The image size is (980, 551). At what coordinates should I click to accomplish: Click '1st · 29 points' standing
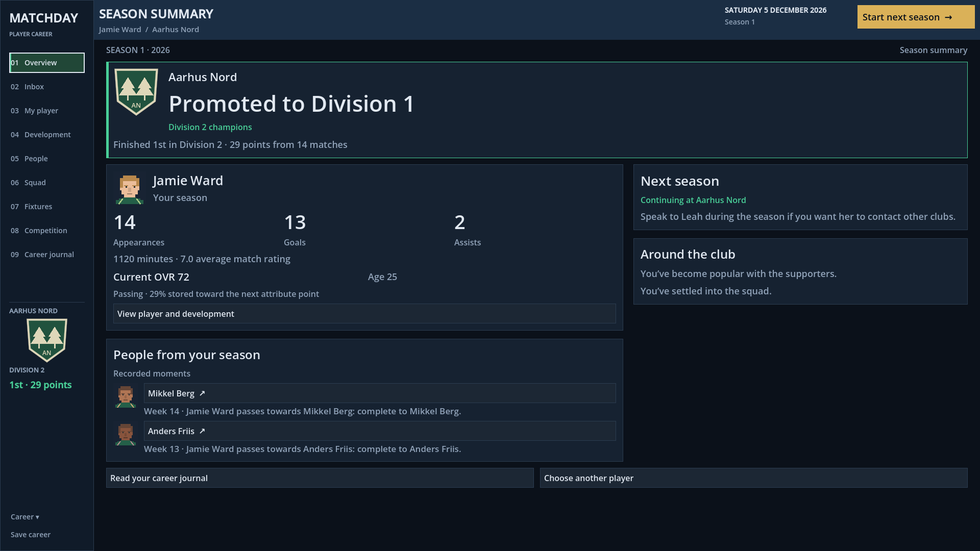[x=40, y=385]
